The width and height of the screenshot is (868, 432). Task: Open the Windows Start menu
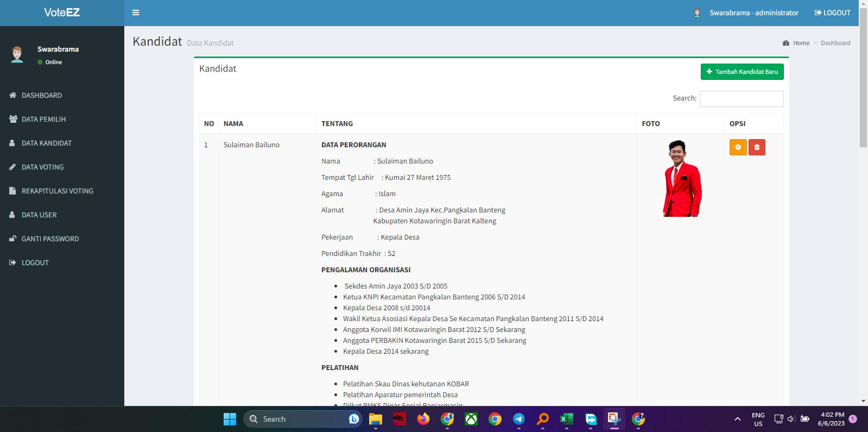coord(230,419)
